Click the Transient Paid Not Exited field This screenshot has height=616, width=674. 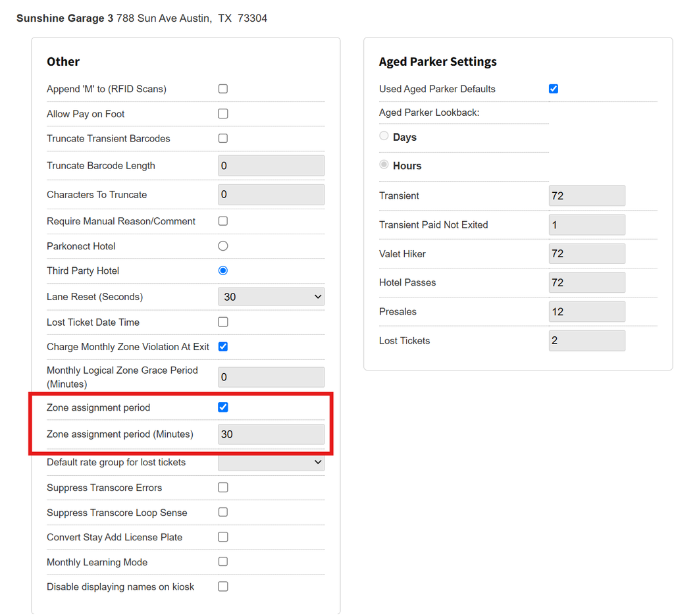click(x=586, y=225)
